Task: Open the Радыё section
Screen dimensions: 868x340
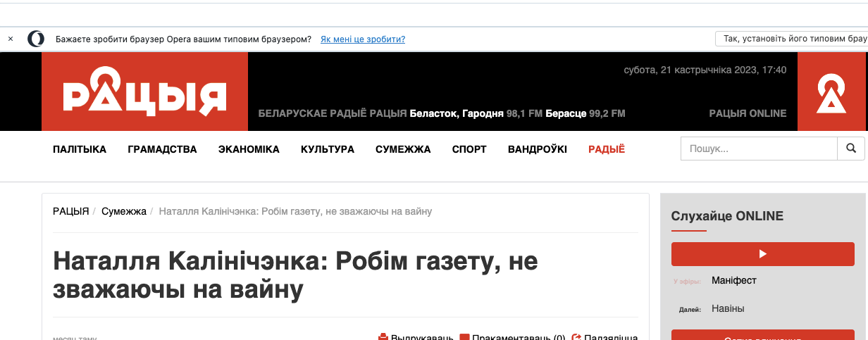Action: (607, 149)
